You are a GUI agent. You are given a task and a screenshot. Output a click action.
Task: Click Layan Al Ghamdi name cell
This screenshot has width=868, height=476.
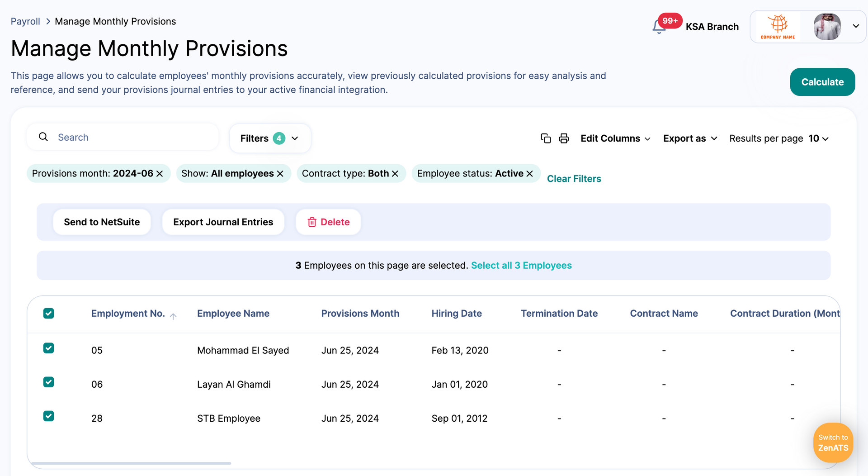click(x=234, y=385)
